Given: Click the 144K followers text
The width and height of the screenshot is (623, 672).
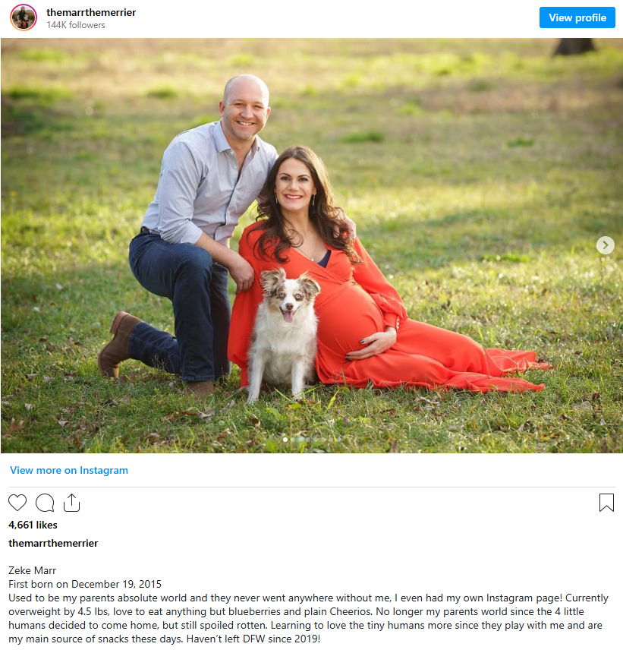Looking at the screenshot, I should 76,25.
